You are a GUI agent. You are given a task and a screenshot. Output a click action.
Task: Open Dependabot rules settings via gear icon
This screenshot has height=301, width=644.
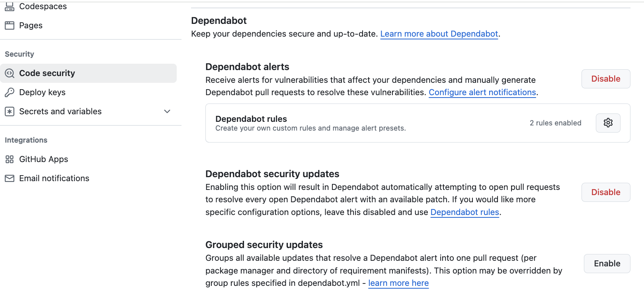(x=608, y=123)
